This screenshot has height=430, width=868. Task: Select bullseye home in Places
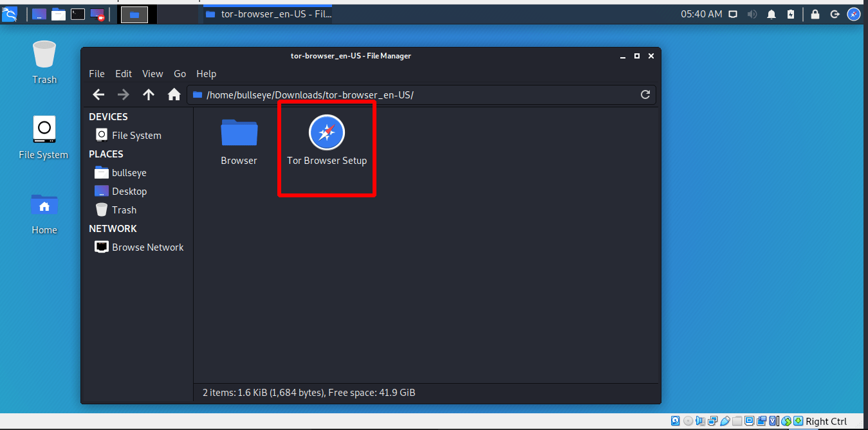(x=120, y=172)
